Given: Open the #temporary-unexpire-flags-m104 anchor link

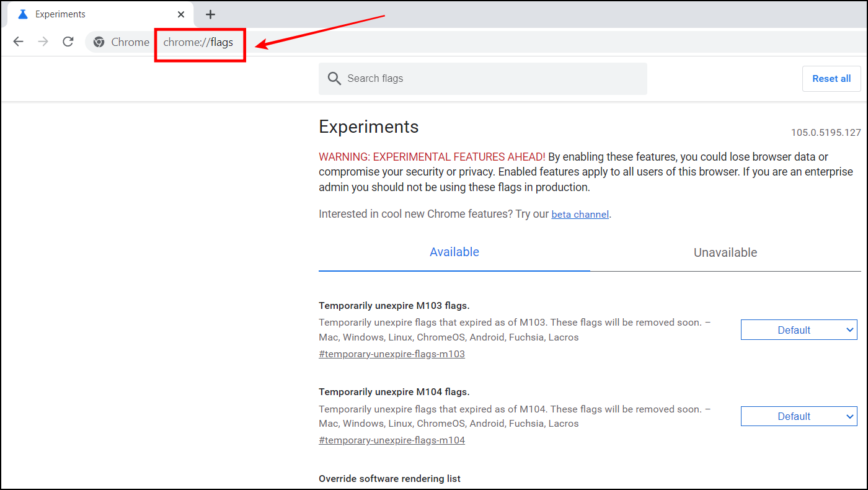Looking at the screenshot, I should [x=392, y=440].
